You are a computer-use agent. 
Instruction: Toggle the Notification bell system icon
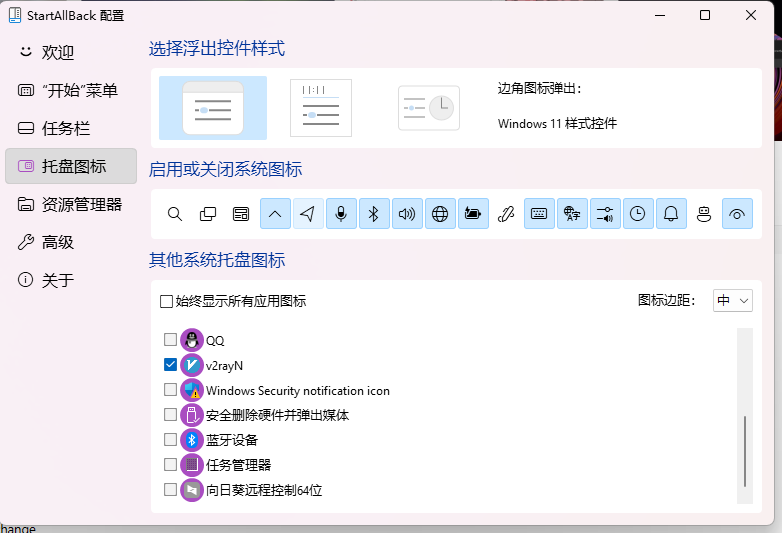pyautogui.click(x=671, y=214)
